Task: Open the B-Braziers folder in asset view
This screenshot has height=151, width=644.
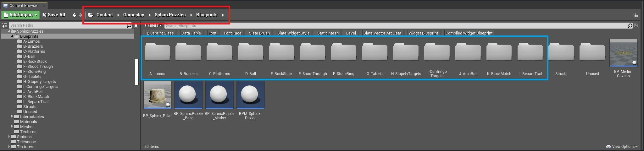Action: point(188,52)
